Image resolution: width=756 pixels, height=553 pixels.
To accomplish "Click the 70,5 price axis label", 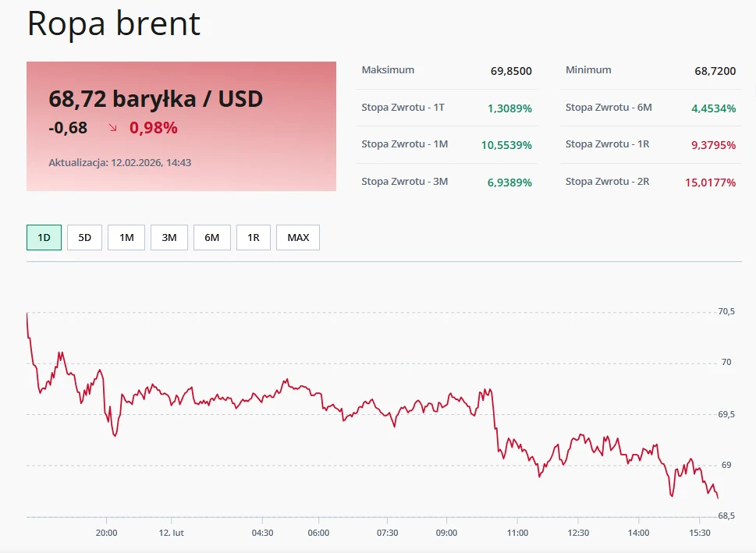I will [x=725, y=310].
